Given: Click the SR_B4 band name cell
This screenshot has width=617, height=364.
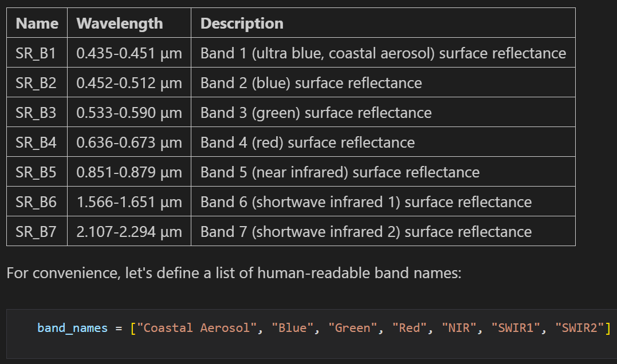Looking at the screenshot, I should point(37,143).
